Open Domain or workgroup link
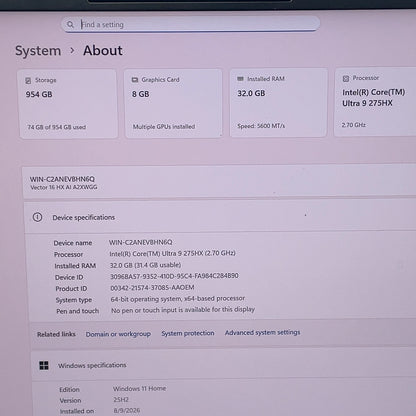The image size is (416, 416). [118, 334]
